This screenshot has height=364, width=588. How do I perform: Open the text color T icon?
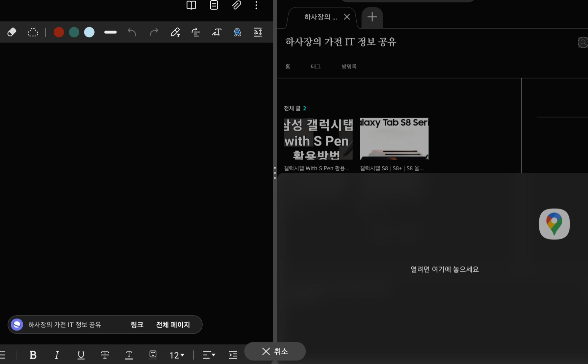pos(129,355)
